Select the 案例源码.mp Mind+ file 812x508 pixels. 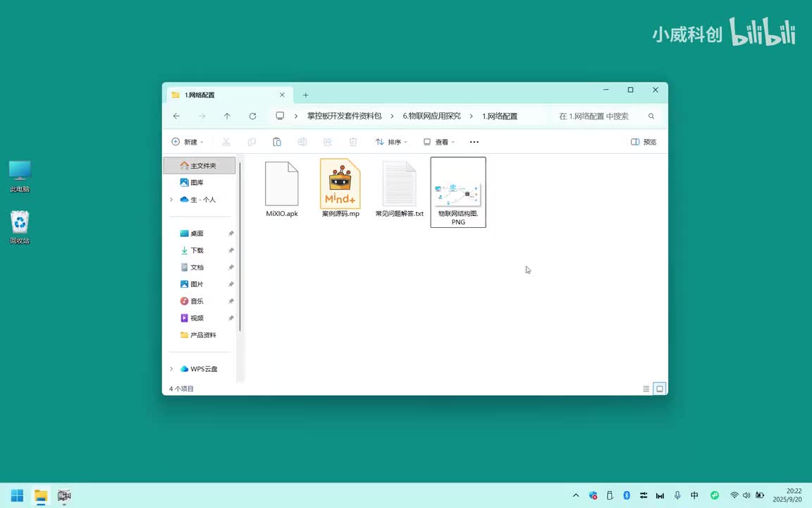(x=340, y=188)
